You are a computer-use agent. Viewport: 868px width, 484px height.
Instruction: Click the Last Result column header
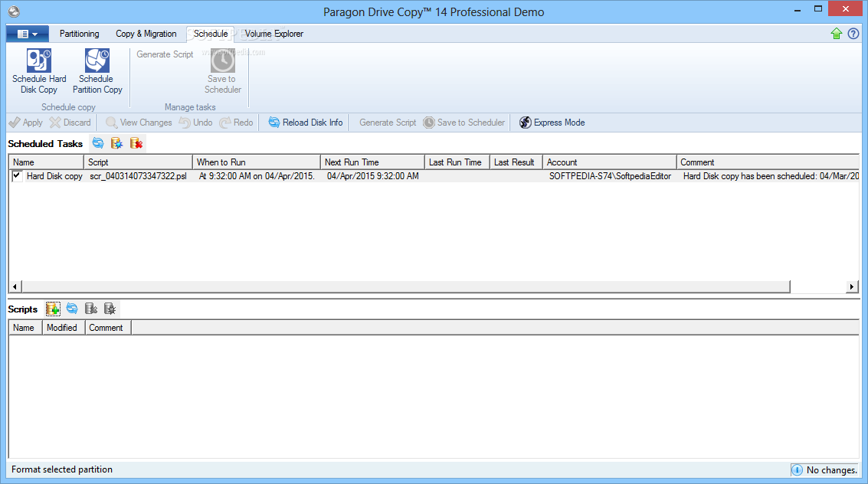coord(516,162)
